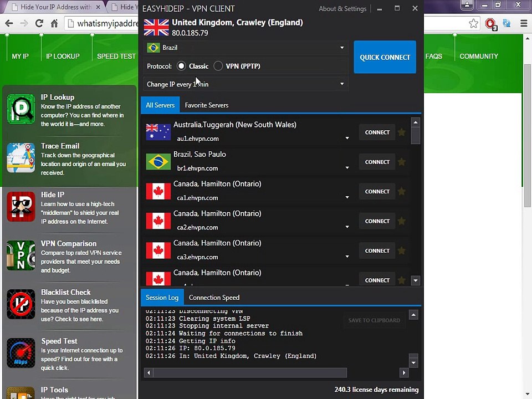The image size is (532, 399).
Task: Star the ca2.ehvpn.com server
Action: pos(402,221)
